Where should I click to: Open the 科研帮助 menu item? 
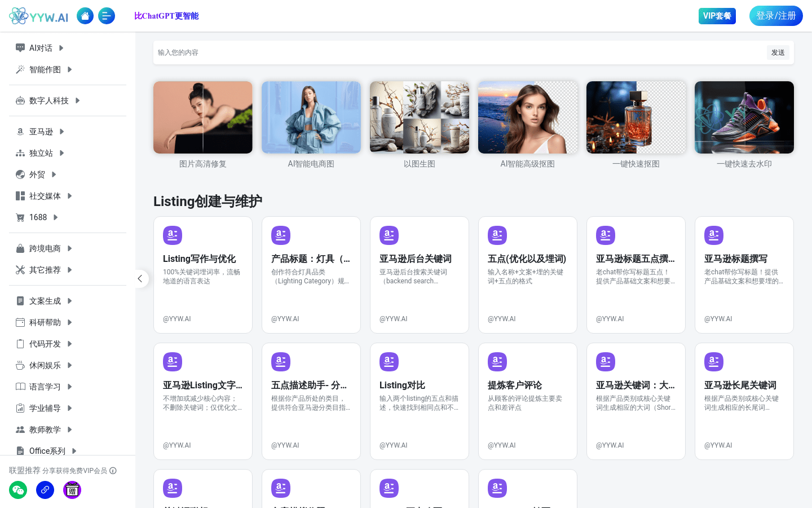point(68,322)
